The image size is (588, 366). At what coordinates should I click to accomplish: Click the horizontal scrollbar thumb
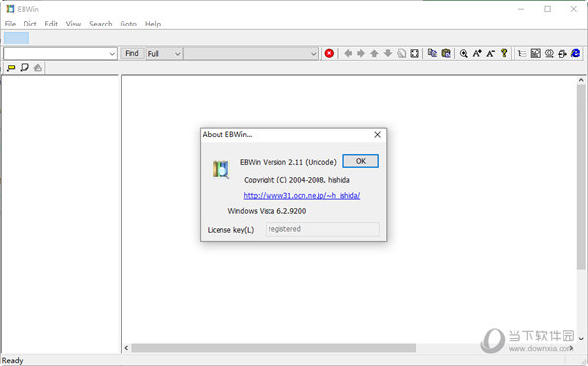(x=273, y=348)
